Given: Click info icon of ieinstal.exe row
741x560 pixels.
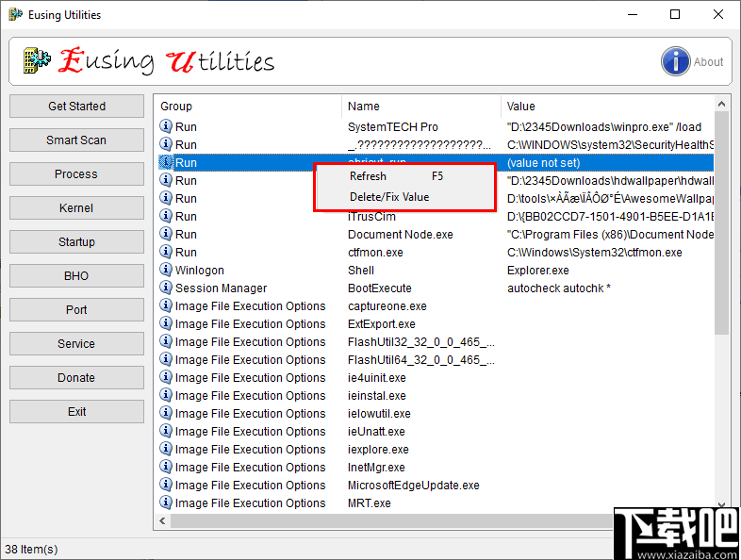Looking at the screenshot, I should click(x=165, y=396).
